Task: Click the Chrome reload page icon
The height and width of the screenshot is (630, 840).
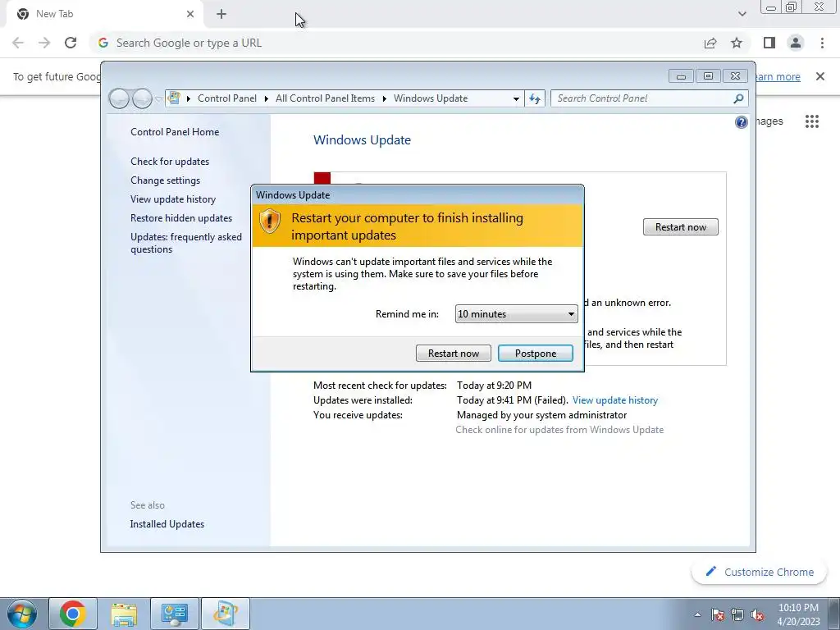Action: [71, 43]
